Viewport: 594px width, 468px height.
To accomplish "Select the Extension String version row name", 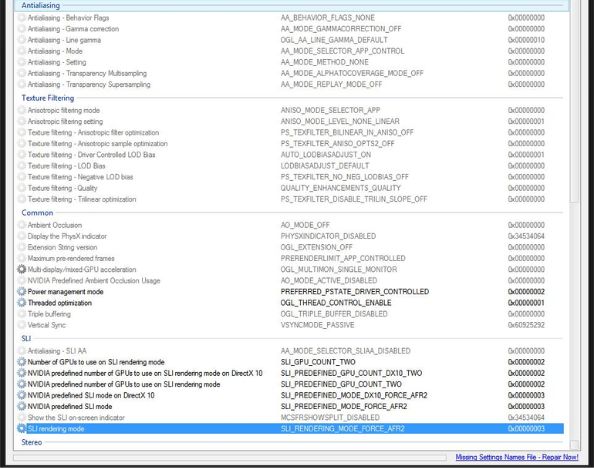I will click(x=62, y=247).
